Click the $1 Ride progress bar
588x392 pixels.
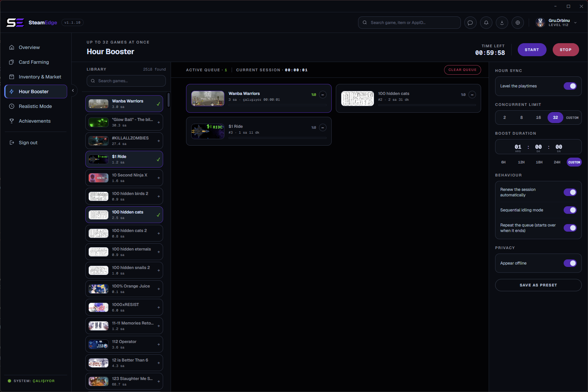pos(278,138)
